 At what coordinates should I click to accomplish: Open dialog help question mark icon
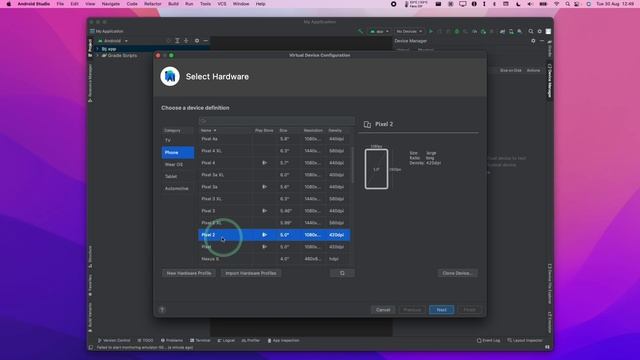(x=162, y=309)
